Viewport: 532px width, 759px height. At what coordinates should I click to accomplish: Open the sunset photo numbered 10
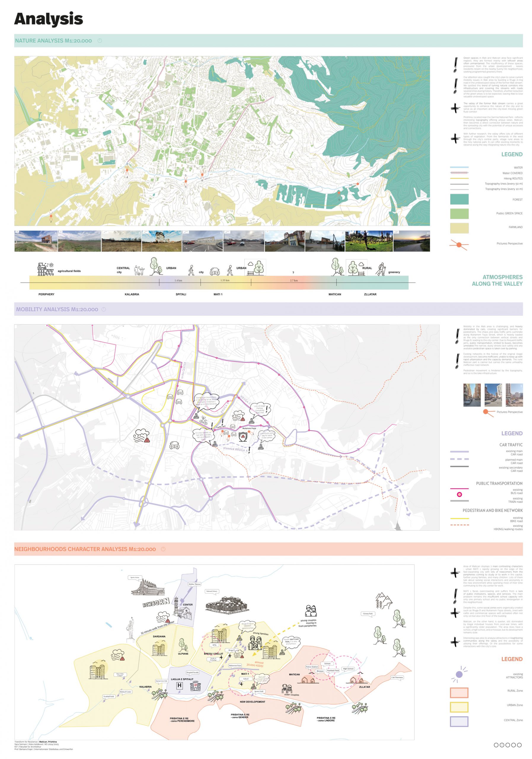point(411,241)
